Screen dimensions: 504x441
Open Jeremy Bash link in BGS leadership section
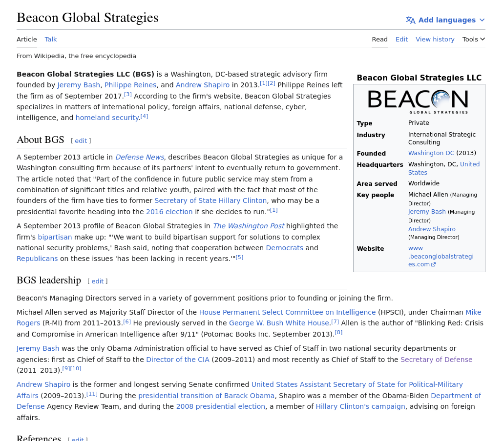coord(38,349)
